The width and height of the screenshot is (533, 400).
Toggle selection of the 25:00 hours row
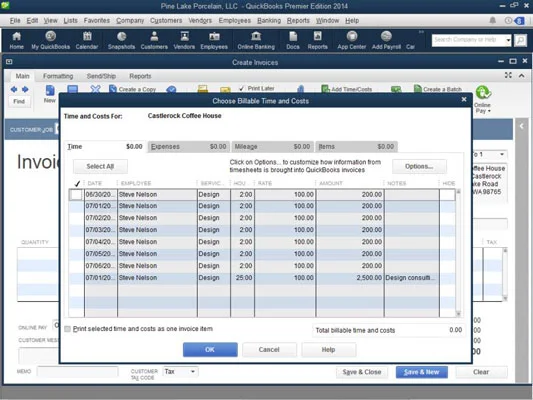click(76, 278)
